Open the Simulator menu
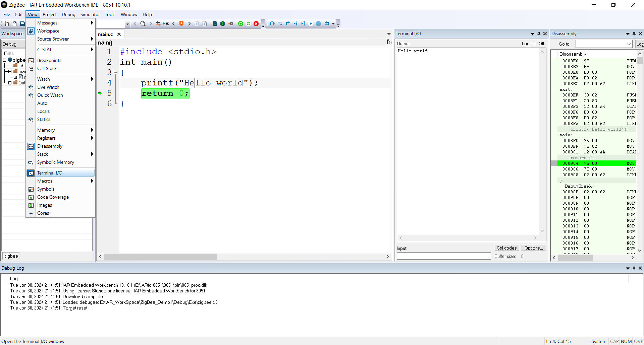This screenshot has height=345, width=644. pyautogui.click(x=90, y=14)
